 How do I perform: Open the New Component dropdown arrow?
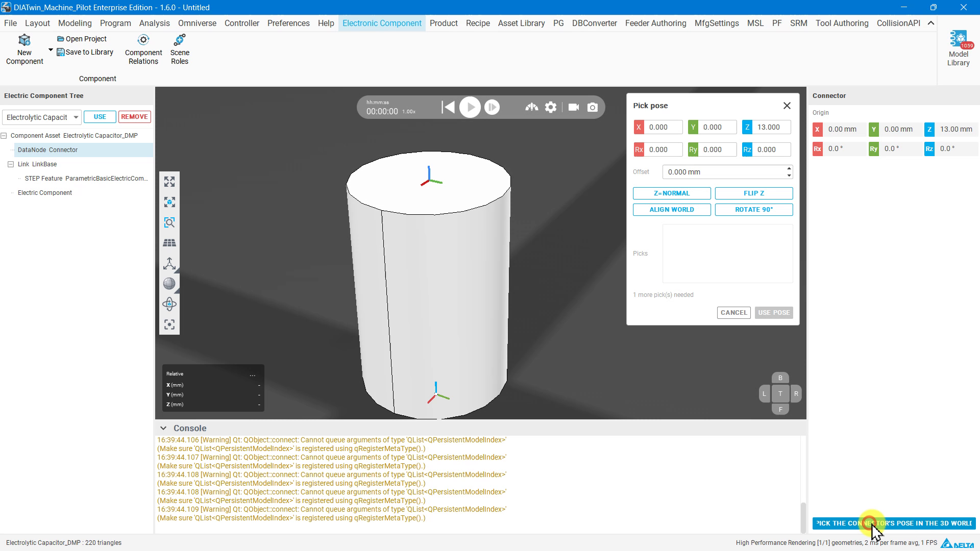pos(51,50)
